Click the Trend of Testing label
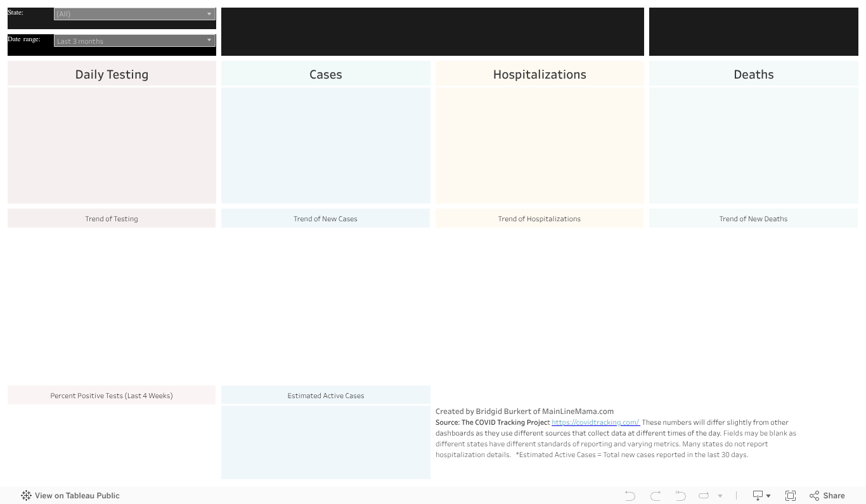This screenshot has height=504, width=866. click(112, 219)
